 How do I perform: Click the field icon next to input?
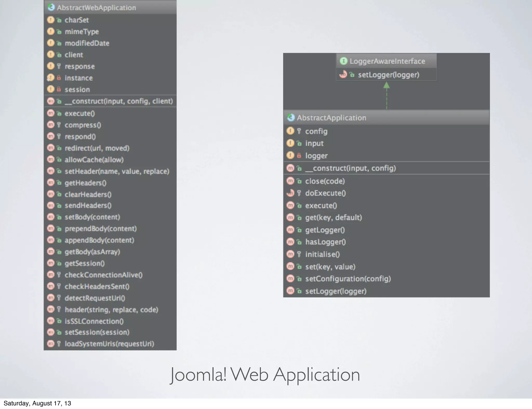290,143
